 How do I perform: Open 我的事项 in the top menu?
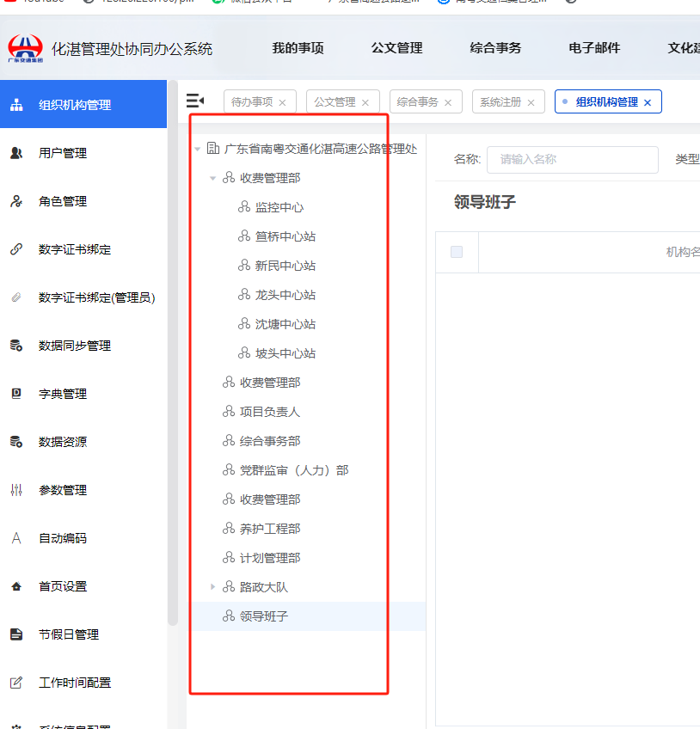click(298, 48)
